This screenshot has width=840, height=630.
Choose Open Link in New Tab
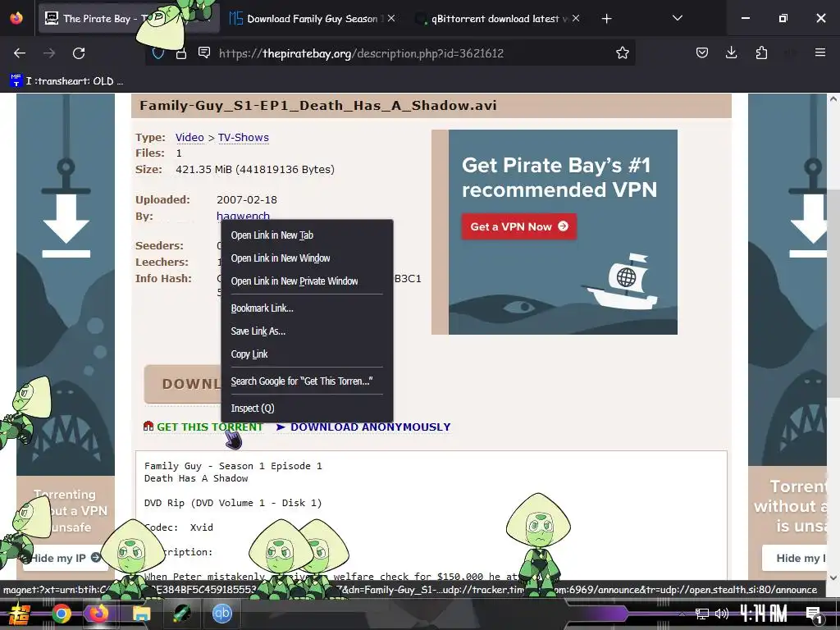307,235
